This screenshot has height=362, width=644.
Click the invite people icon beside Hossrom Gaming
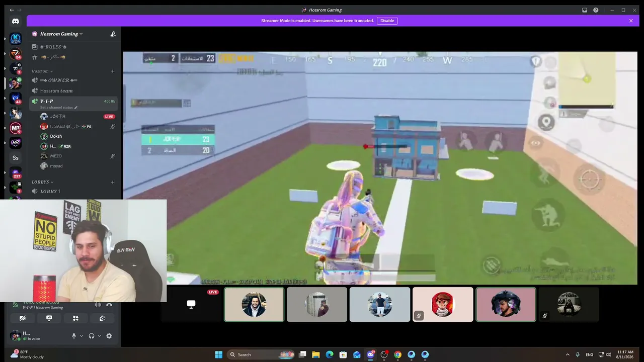tap(113, 34)
